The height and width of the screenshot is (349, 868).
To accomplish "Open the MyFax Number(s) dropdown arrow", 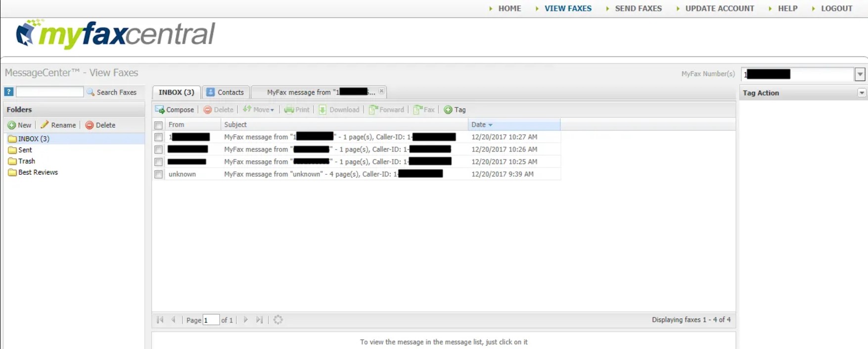I will (x=860, y=74).
